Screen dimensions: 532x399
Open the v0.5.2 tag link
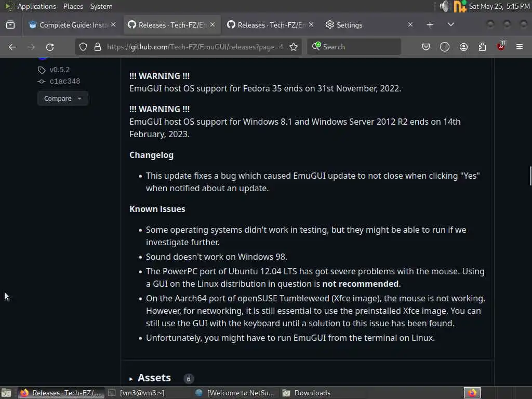(x=59, y=70)
